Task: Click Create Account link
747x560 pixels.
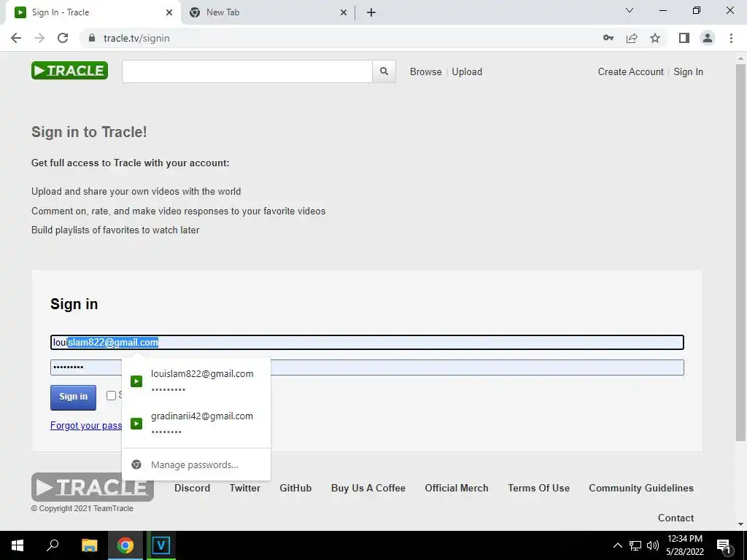Action: pos(630,71)
